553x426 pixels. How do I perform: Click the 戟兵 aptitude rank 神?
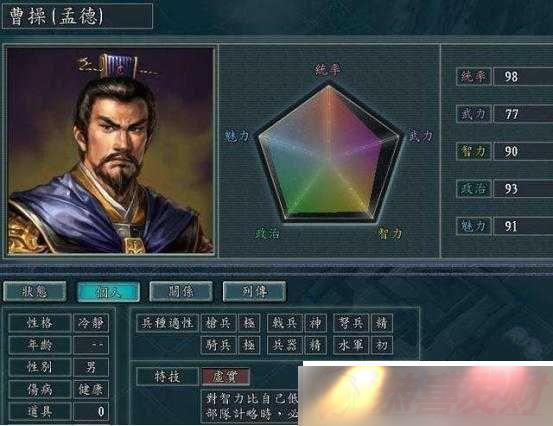pyautogui.click(x=316, y=323)
